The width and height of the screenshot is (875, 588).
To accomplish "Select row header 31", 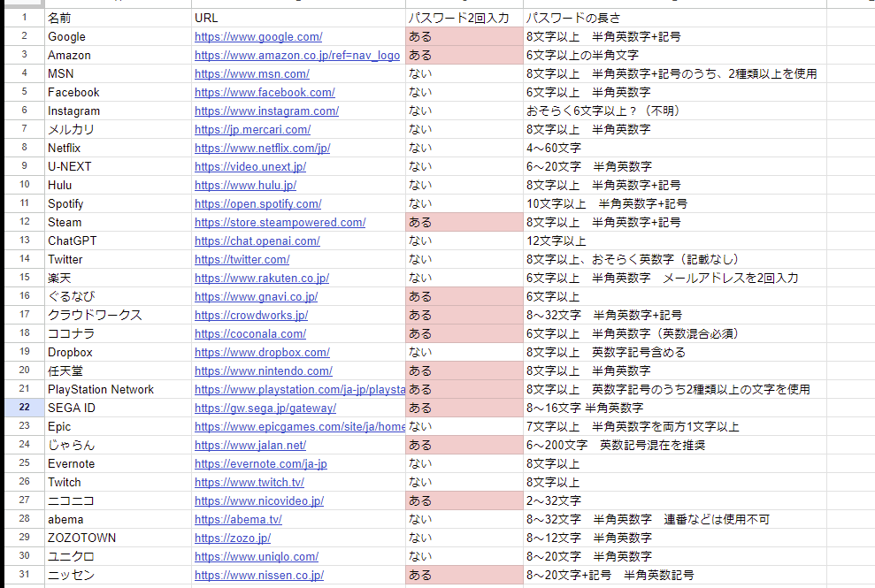I will click(24, 575).
